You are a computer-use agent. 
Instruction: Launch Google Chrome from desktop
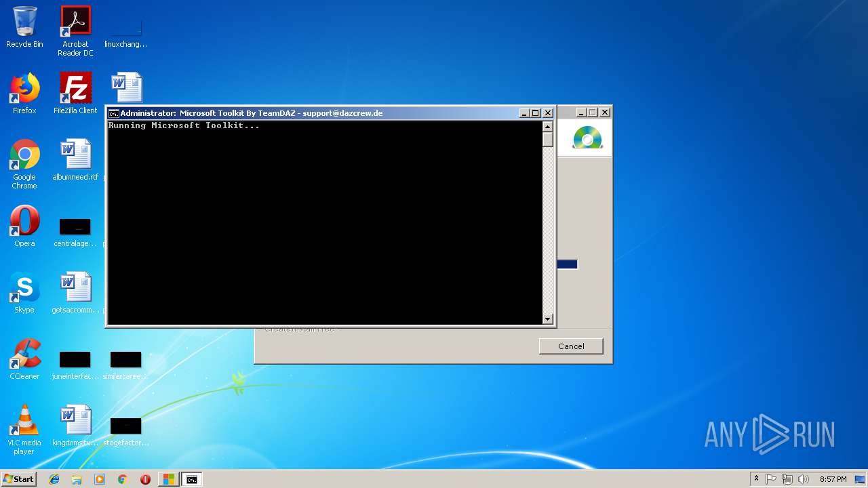[24, 164]
